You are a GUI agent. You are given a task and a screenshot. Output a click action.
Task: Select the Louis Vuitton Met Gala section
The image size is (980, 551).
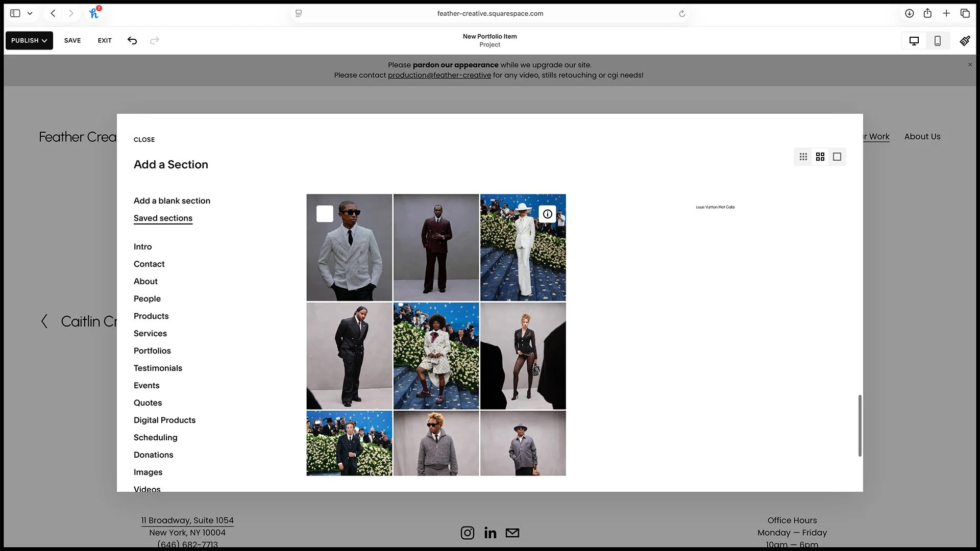pos(715,207)
